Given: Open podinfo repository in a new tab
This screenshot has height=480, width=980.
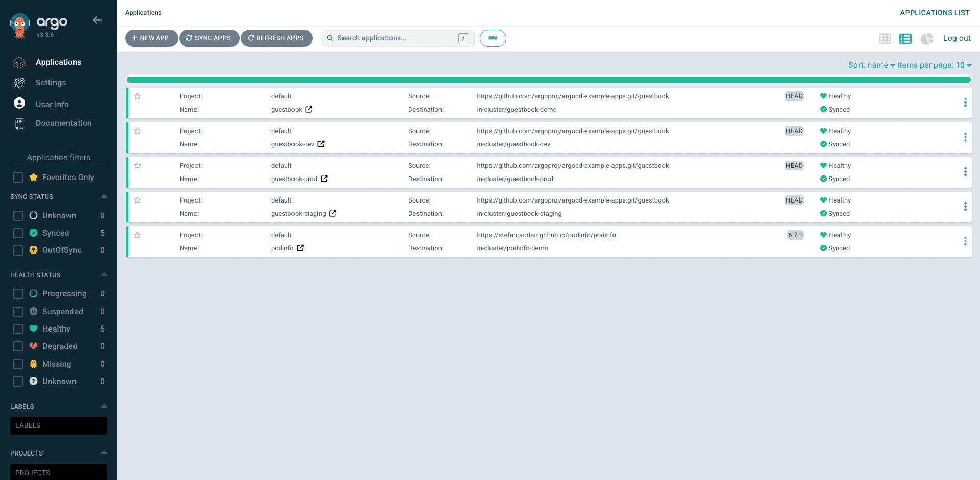Looking at the screenshot, I should (x=301, y=248).
